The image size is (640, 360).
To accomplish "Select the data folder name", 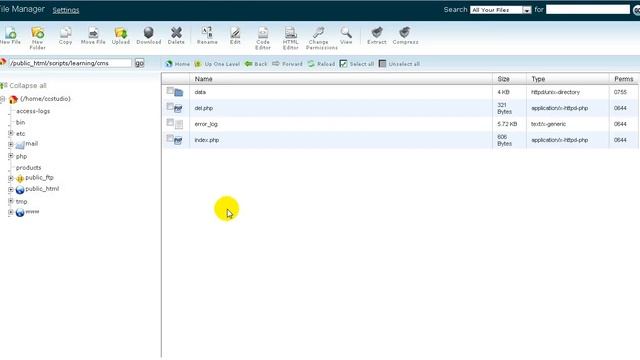I will tap(200, 92).
